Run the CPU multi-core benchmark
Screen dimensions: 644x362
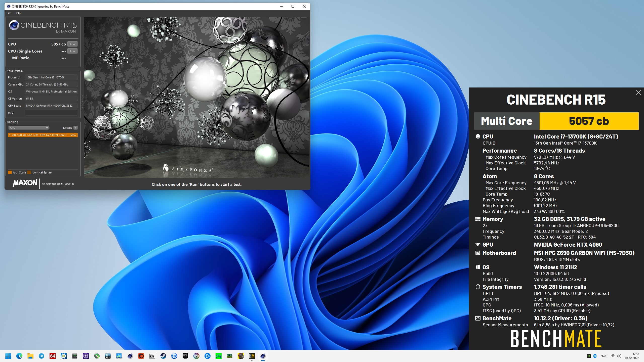coord(72,44)
